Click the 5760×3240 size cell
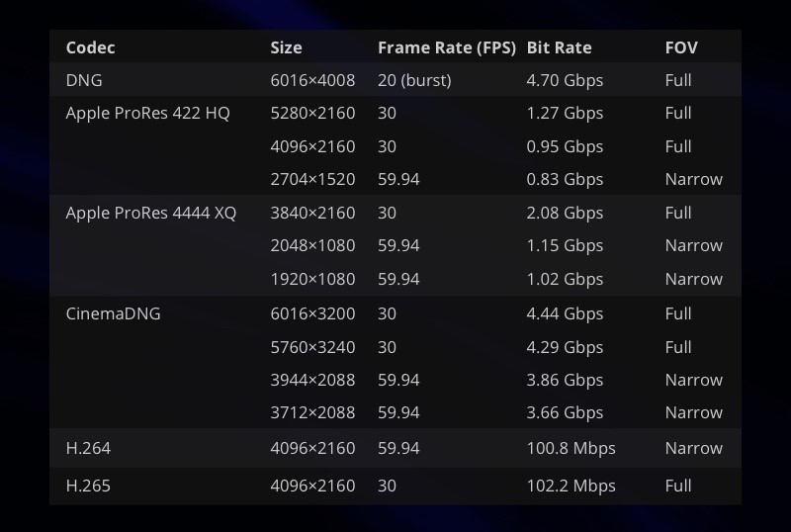This screenshot has height=532, width=791. click(x=312, y=347)
